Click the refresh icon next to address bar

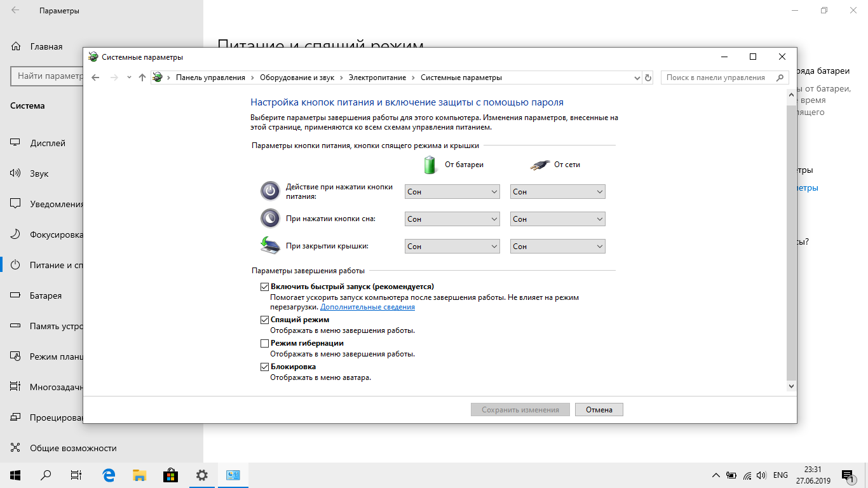648,78
